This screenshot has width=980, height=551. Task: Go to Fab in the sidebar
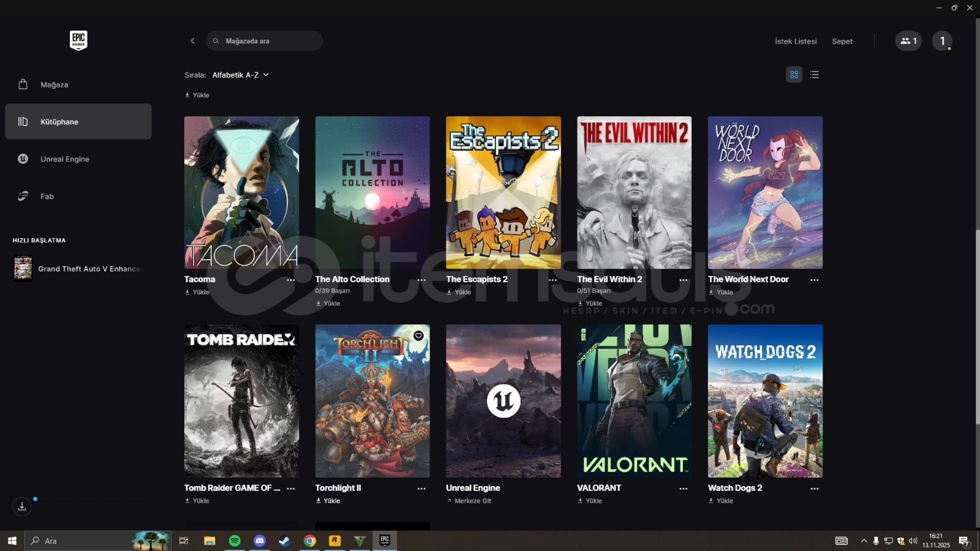point(78,196)
